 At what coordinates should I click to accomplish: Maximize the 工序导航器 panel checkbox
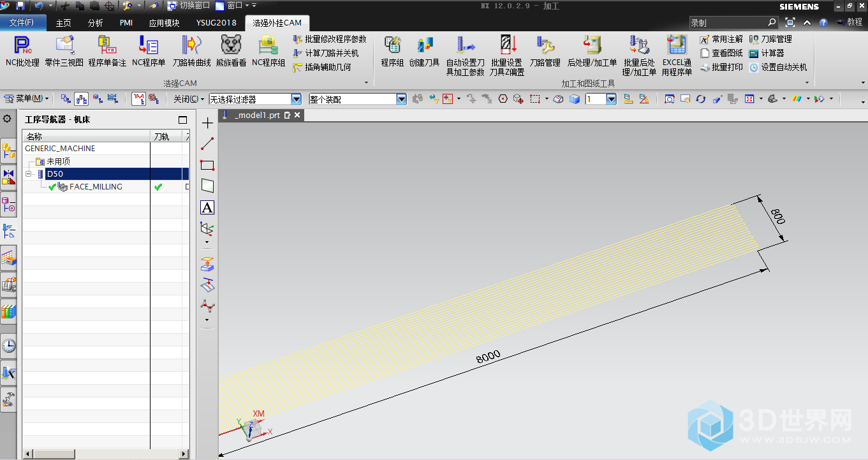click(183, 120)
